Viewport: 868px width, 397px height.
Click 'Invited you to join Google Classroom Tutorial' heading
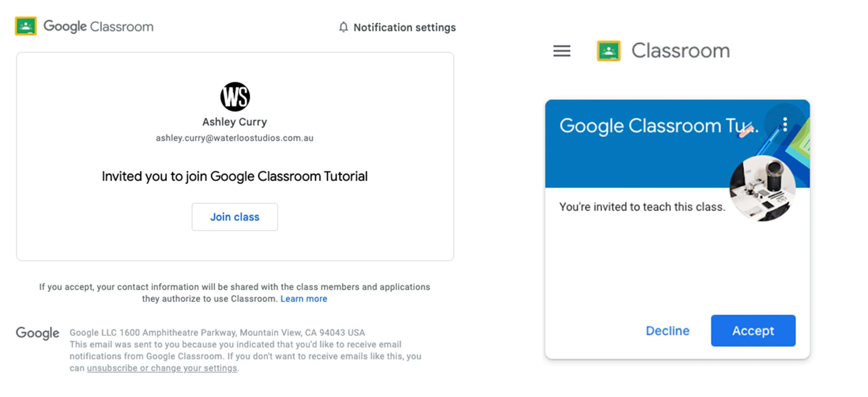pos(235,176)
